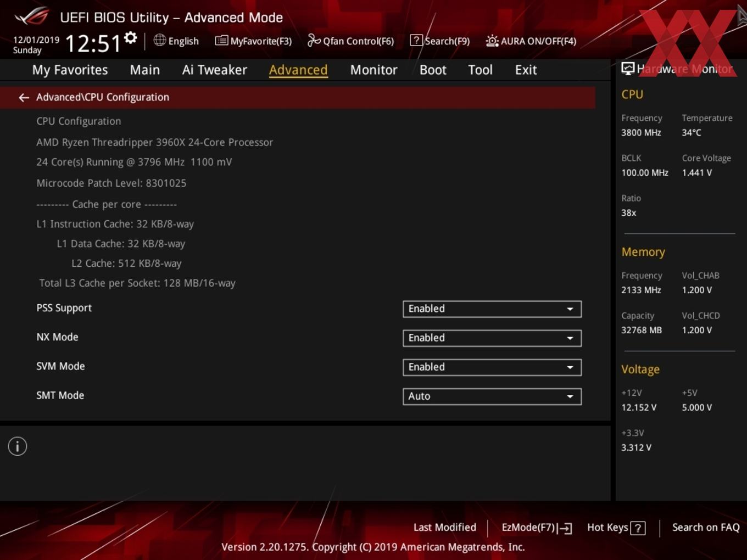
Task: Open Search(F9)
Action: [440, 41]
